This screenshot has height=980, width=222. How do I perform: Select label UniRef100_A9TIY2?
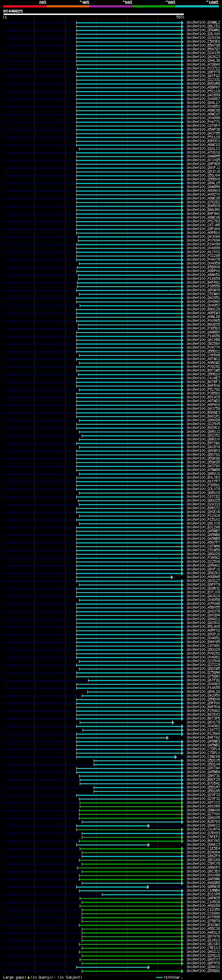point(203,802)
